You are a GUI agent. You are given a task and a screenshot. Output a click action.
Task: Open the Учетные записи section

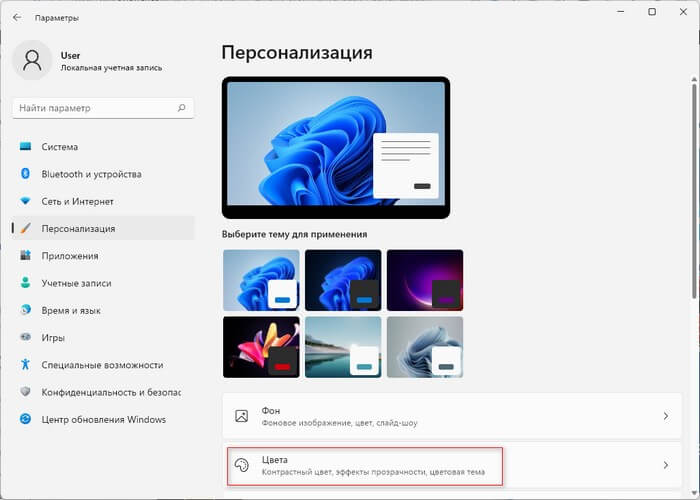pos(103,283)
